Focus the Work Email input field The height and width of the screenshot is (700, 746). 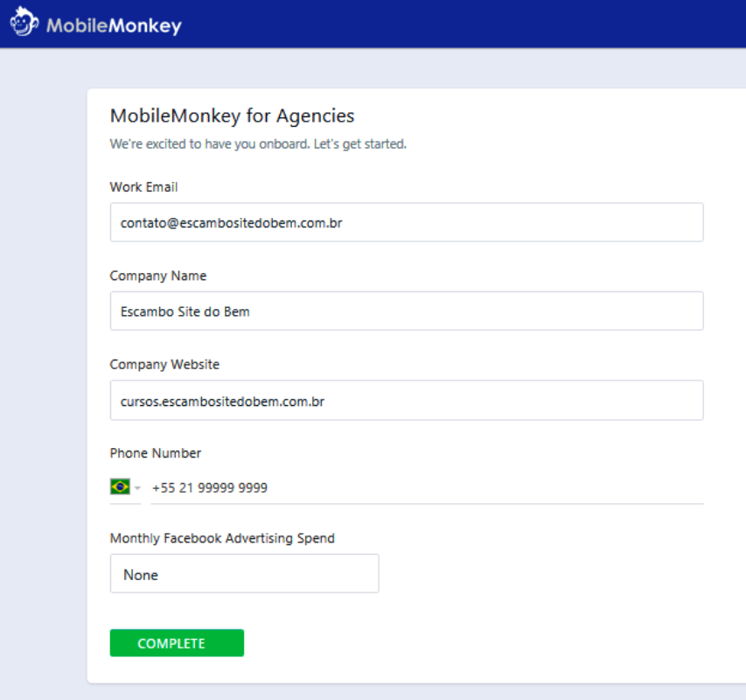(x=407, y=222)
